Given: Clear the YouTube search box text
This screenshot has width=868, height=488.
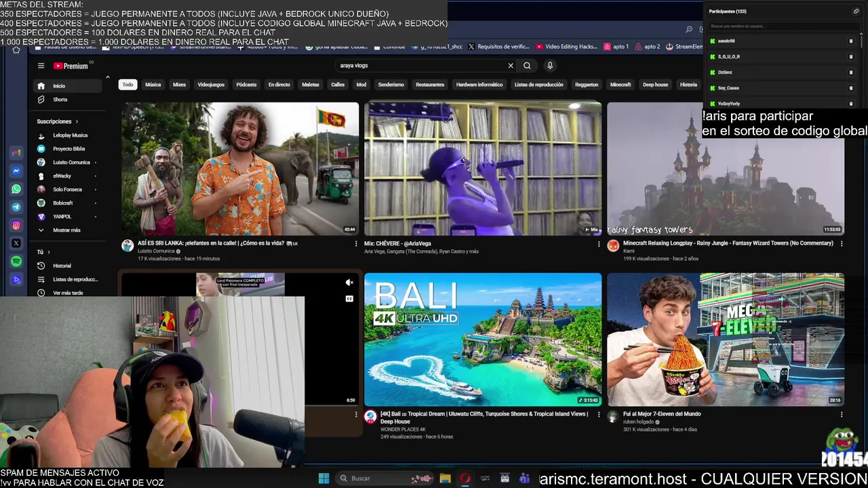Looking at the screenshot, I should click(511, 66).
